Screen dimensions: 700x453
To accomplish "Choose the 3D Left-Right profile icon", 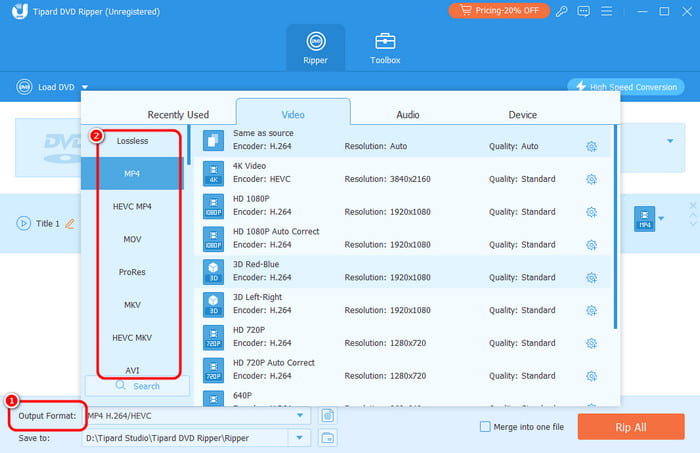I will (213, 304).
